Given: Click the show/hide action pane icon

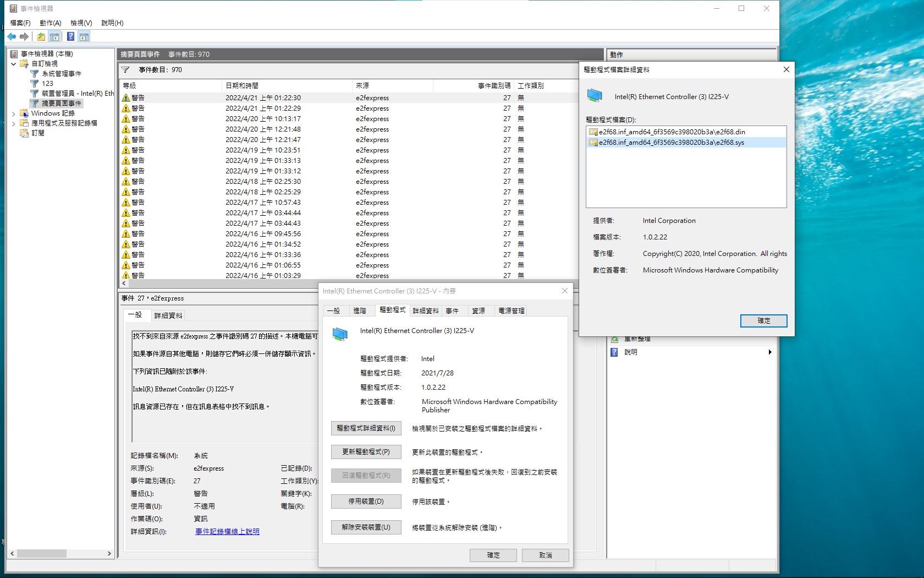Looking at the screenshot, I should (84, 36).
